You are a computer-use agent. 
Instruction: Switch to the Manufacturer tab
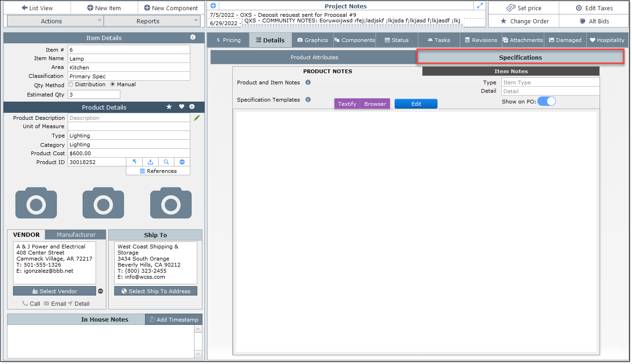pyautogui.click(x=76, y=234)
